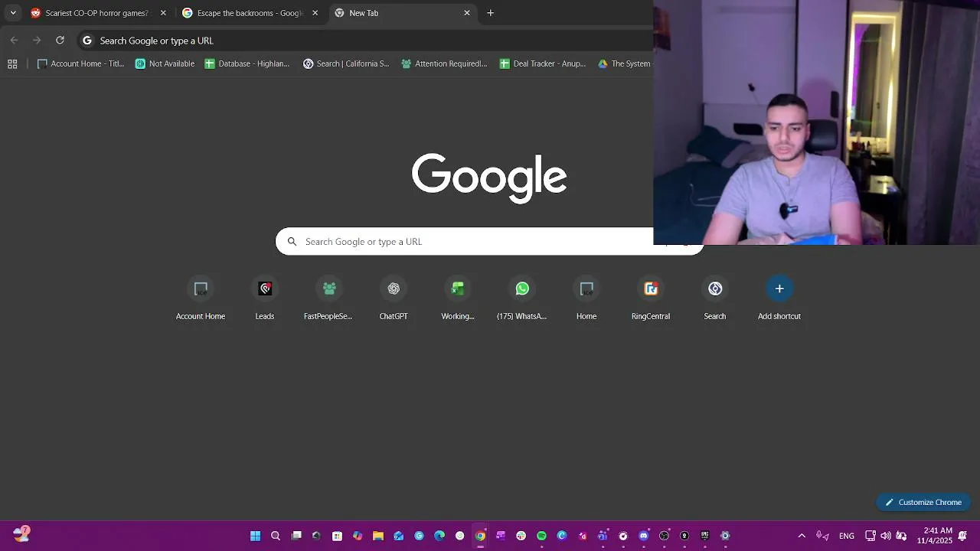Image resolution: width=980 pixels, height=551 pixels.
Task: Open a new tab with plus button
Action: (491, 13)
